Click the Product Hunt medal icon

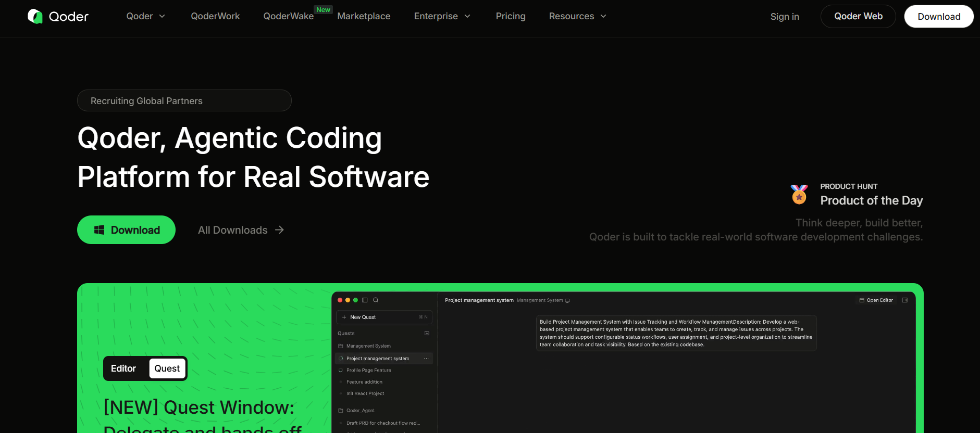click(799, 195)
